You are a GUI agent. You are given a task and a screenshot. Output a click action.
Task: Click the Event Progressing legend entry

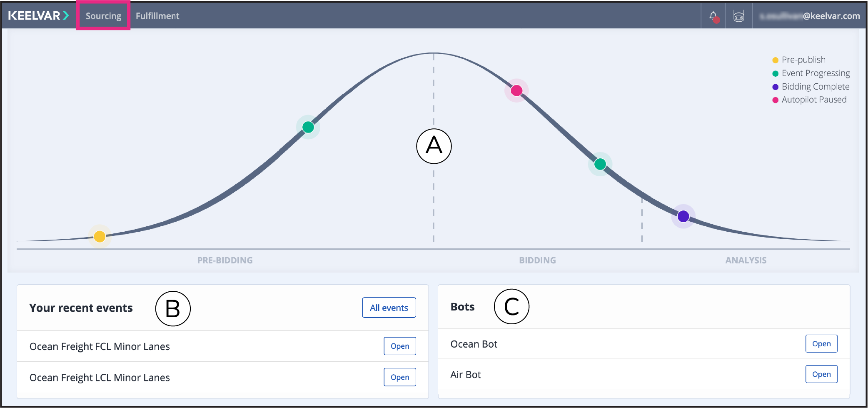point(811,73)
